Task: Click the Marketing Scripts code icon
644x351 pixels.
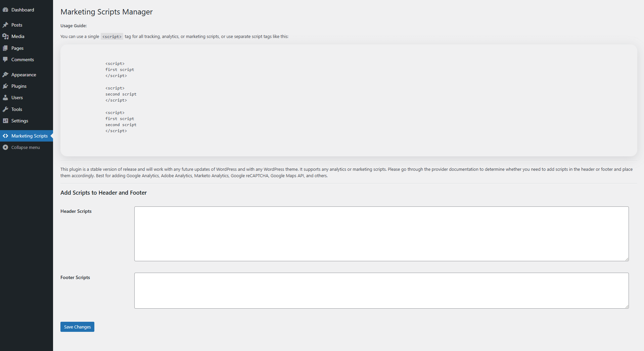Action: click(5, 136)
